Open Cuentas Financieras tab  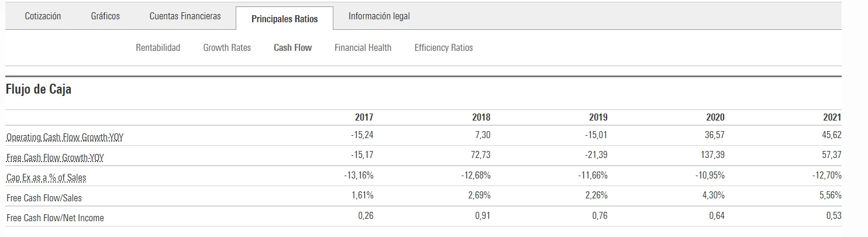click(x=185, y=16)
